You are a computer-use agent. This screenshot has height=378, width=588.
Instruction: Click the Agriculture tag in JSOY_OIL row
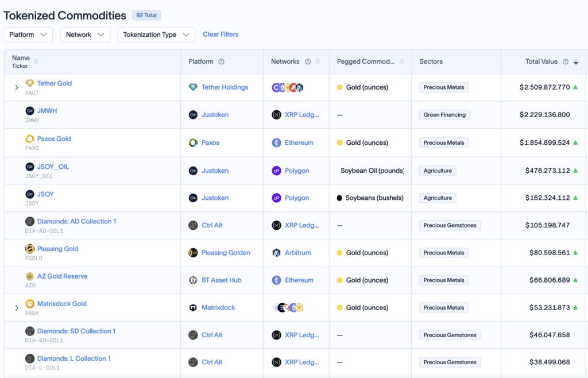[438, 171]
